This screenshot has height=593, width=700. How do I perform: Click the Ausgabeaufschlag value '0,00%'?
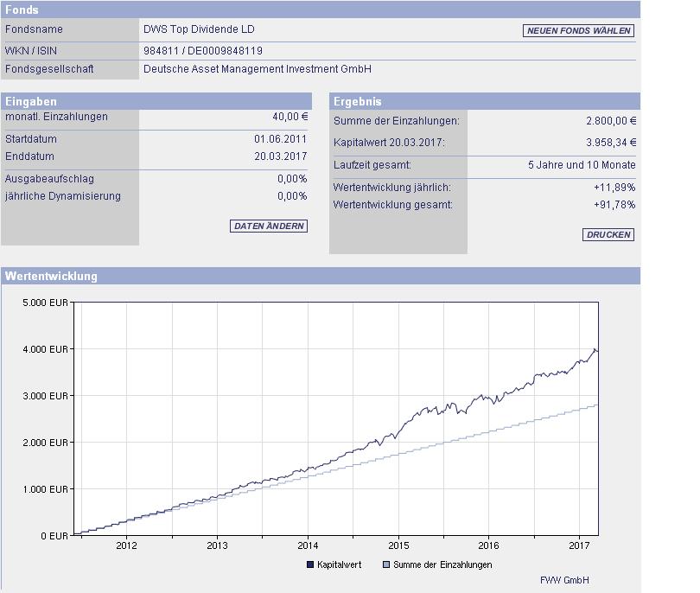pos(292,179)
